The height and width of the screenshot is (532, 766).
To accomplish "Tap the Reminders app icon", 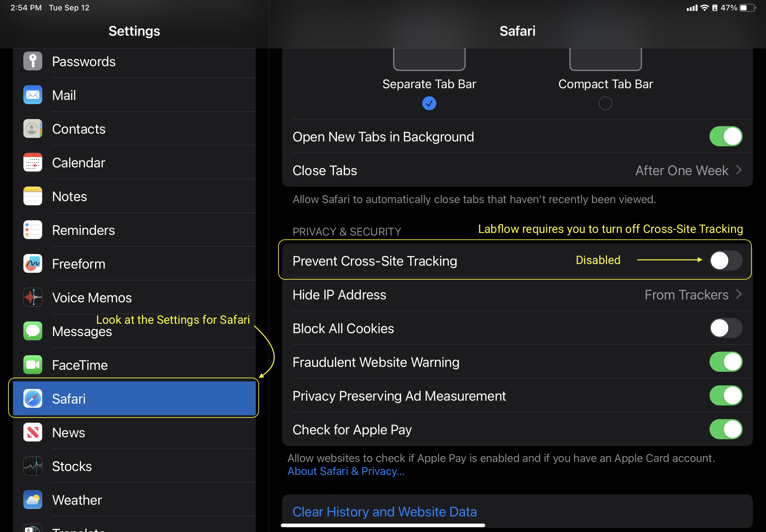I will (33, 230).
